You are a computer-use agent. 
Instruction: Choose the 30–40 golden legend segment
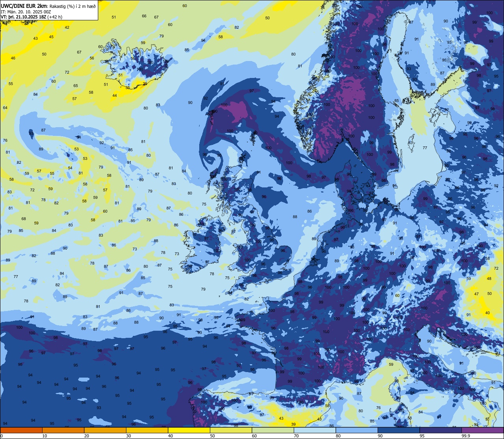point(147,430)
